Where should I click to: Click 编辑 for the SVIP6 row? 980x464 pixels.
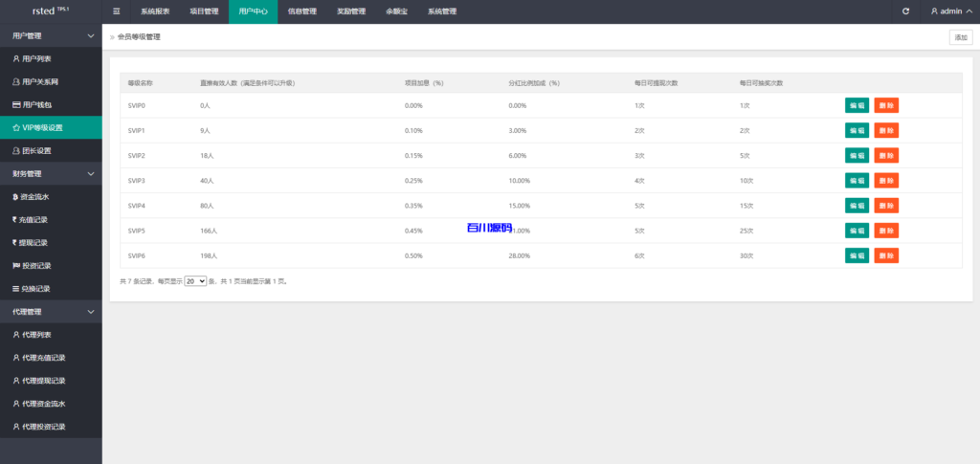tap(857, 255)
